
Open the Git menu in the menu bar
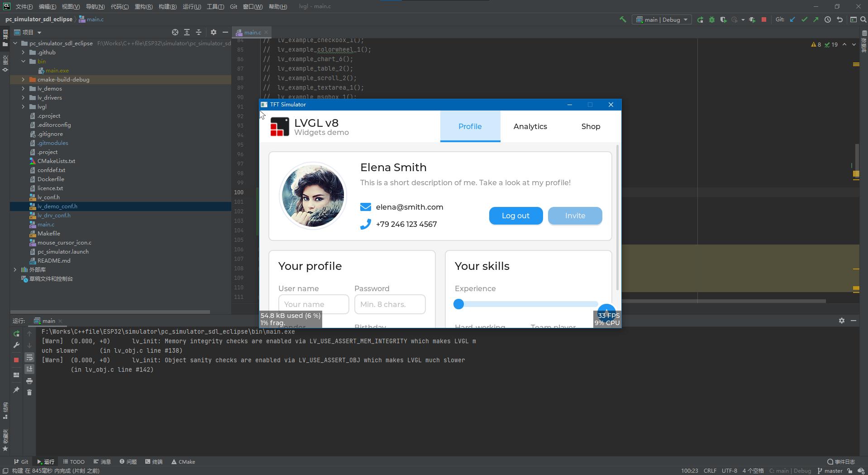233,6
